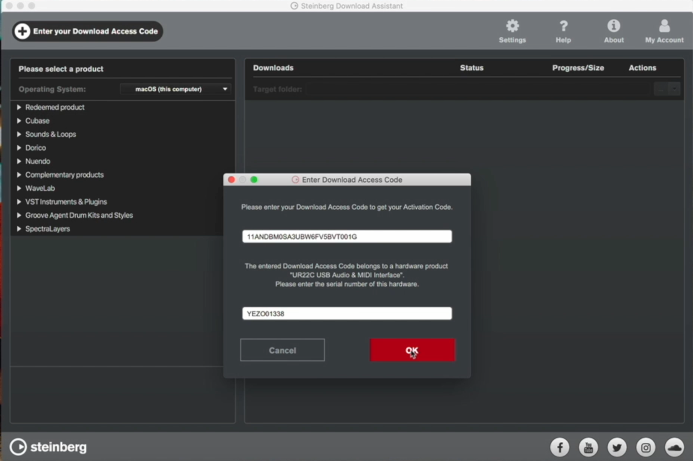
Task: Open the Settings gear icon
Action: click(x=512, y=26)
